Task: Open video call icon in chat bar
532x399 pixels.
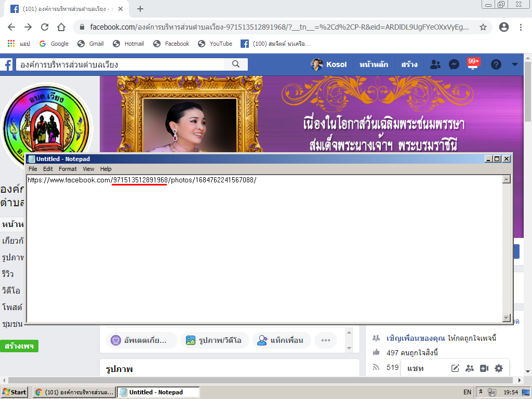Action: [484, 368]
